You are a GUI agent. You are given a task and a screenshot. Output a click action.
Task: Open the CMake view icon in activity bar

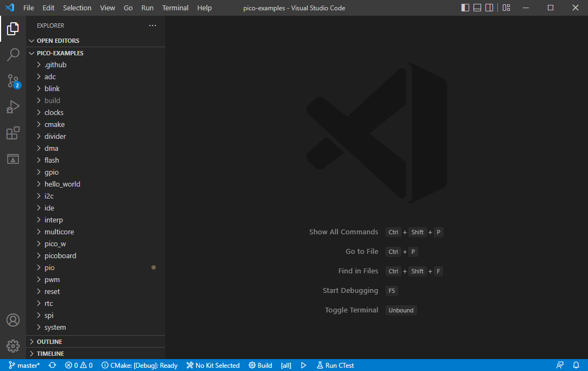[12, 159]
